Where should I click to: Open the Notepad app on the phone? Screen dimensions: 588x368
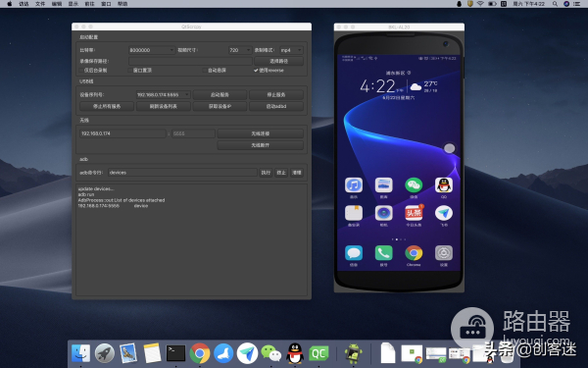pyautogui.click(x=354, y=213)
